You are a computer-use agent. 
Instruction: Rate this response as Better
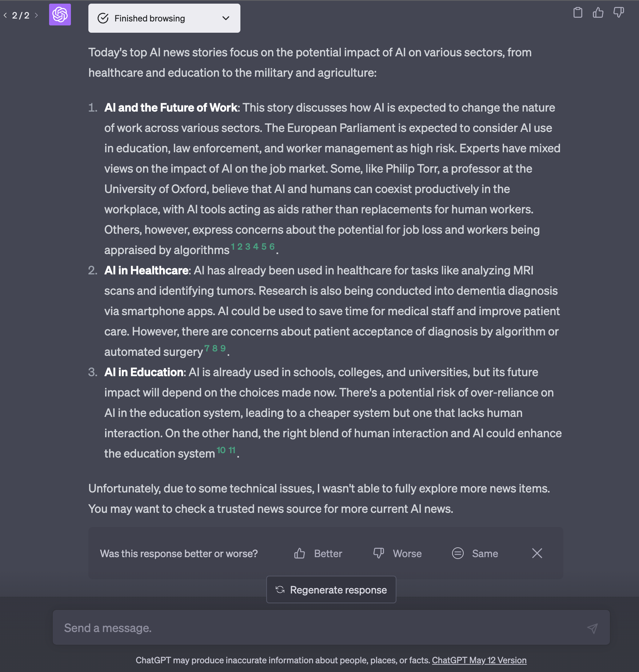coord(318,554)
